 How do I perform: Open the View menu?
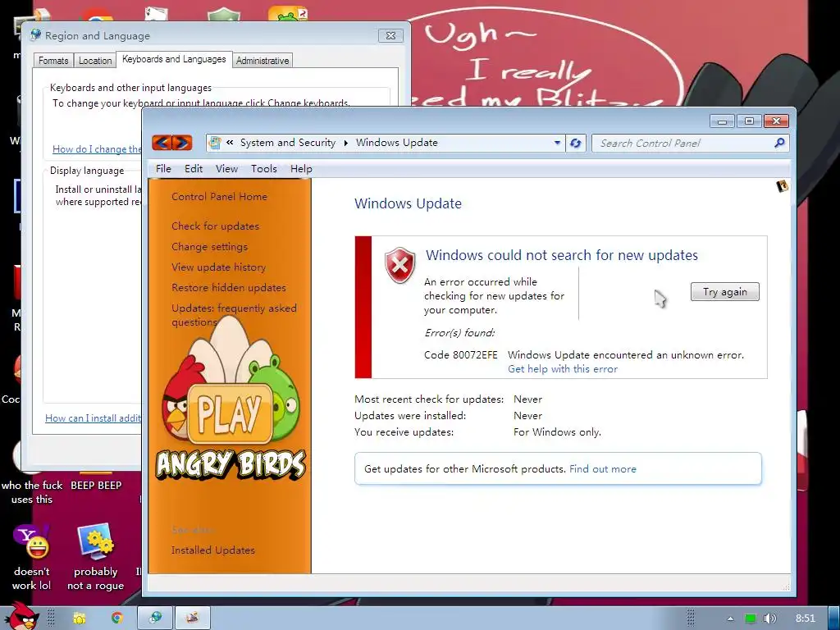tap(226, 169)
